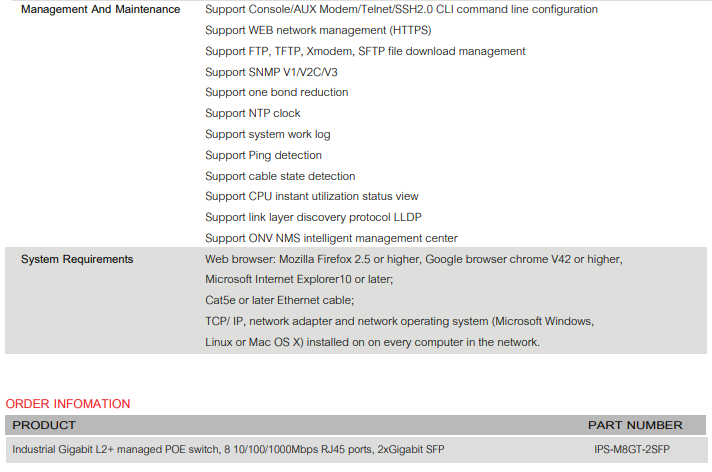Click the Support SNMP V1/V2C/V3 line
712x472 pixels.
(x=271, y=72)
